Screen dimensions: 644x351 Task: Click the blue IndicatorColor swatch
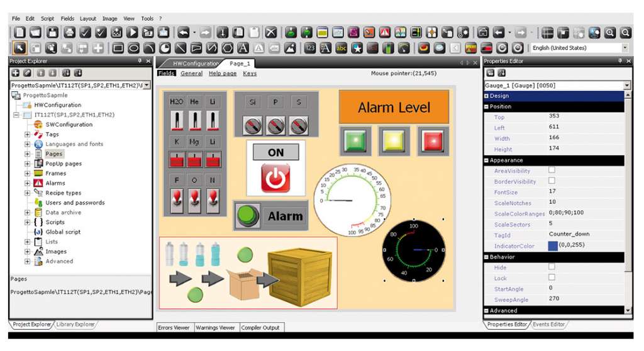(552, 246)
